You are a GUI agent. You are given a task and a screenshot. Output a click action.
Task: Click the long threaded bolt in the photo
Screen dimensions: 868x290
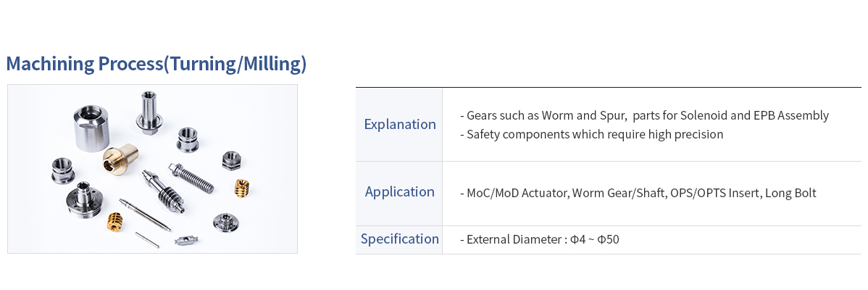point(191,177)
